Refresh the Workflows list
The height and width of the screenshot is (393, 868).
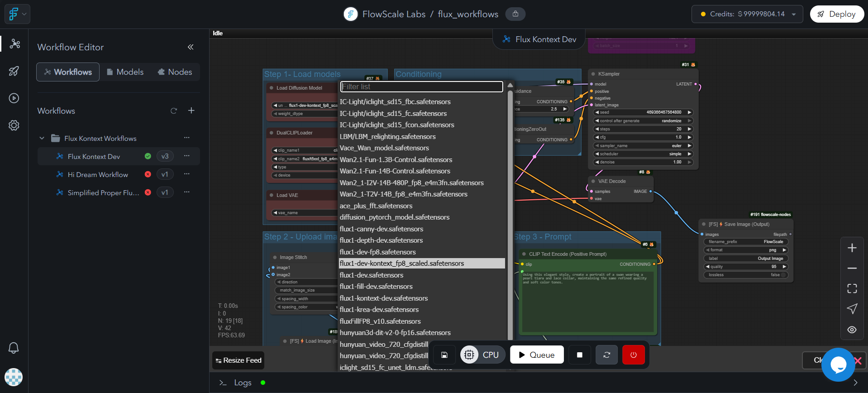point(174,111)
